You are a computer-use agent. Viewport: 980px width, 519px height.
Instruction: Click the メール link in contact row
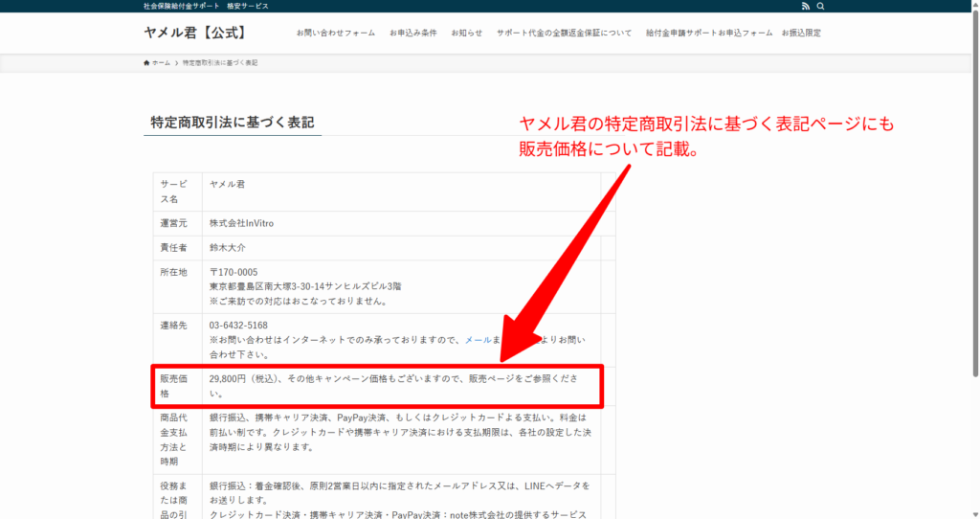(478, 340)
